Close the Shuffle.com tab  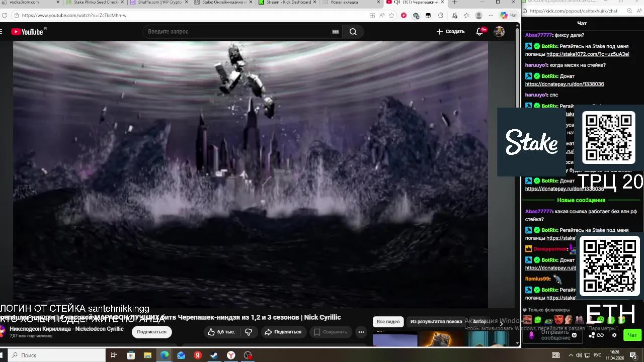pos(186,3)
